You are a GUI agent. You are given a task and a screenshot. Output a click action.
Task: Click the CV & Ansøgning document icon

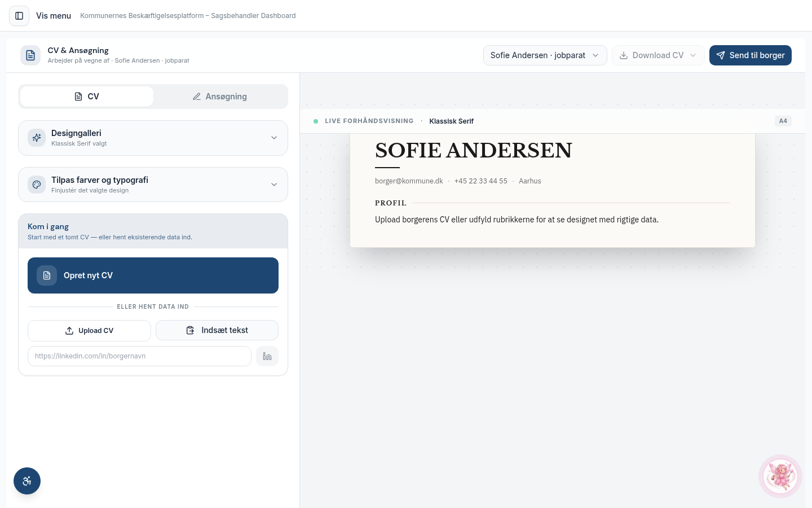coord(30,55)
